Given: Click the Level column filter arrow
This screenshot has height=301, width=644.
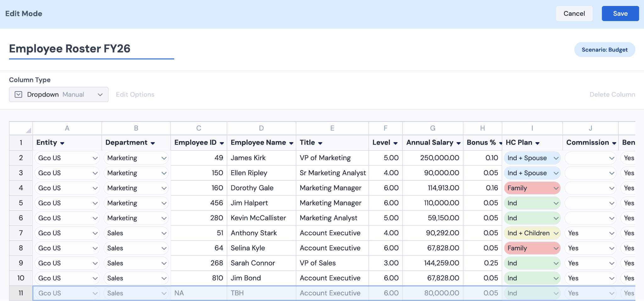Looking at the screenshot, I should point(396,143).
